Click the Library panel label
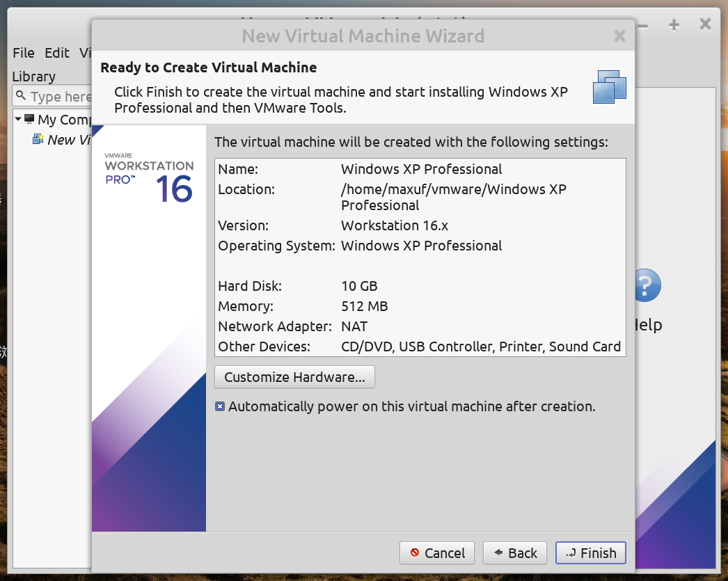The height and width of the screenshot is (581, 728). click(34, 77)
